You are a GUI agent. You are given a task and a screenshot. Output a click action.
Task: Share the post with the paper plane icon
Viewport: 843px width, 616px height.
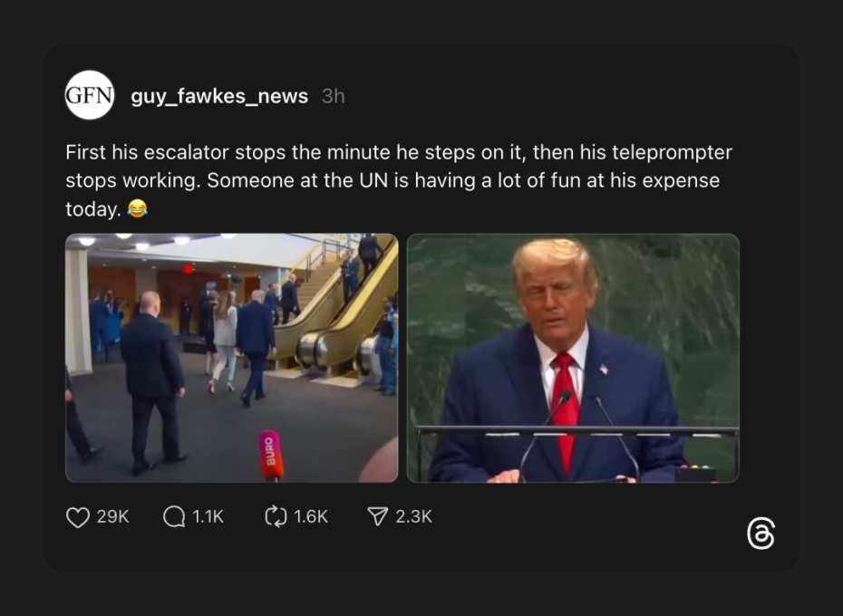[x=377, y=516]
